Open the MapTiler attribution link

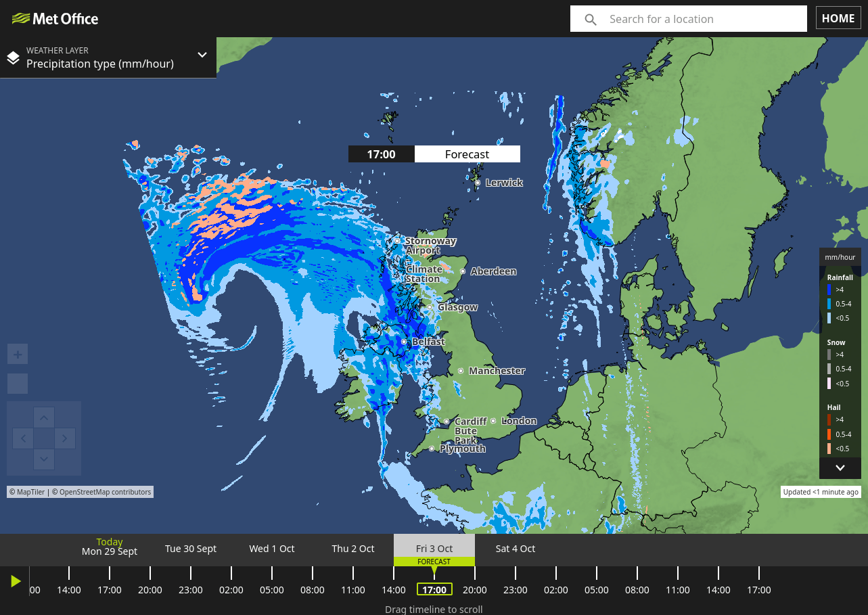(x=28, y=492)
